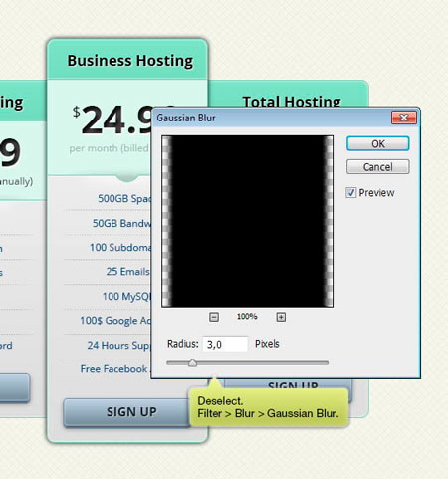Image resolution: width=448 pixels, height=479 pixels.
Task: Click the radius slider handle
Action: 192,362
